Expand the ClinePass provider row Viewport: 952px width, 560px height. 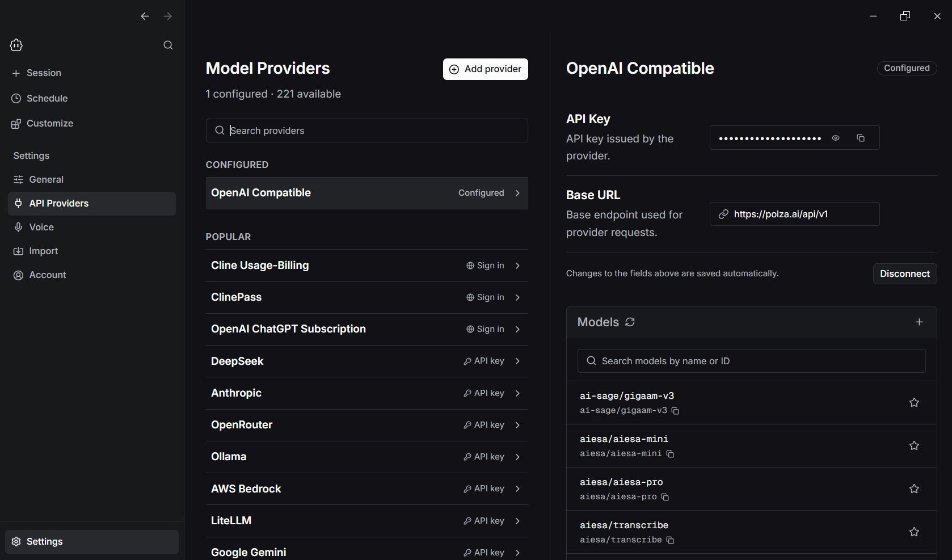click(x=367, y=297)
